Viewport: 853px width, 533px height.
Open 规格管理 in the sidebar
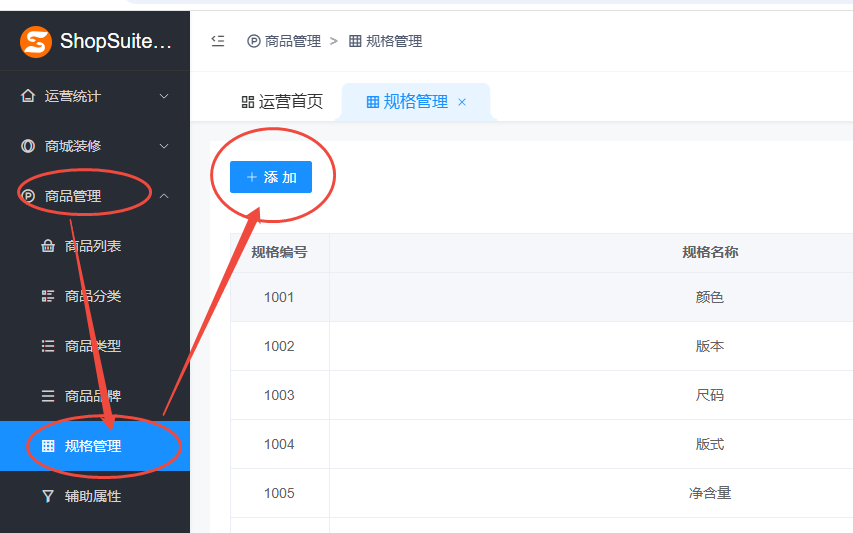tap(93, 446)
